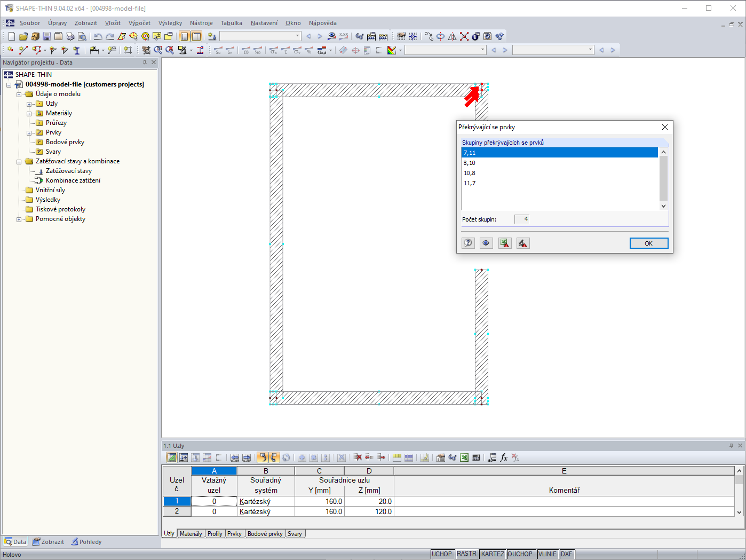Click the Undo arrow icon
The height and width of the screenshot is (560, 746).
98,36
